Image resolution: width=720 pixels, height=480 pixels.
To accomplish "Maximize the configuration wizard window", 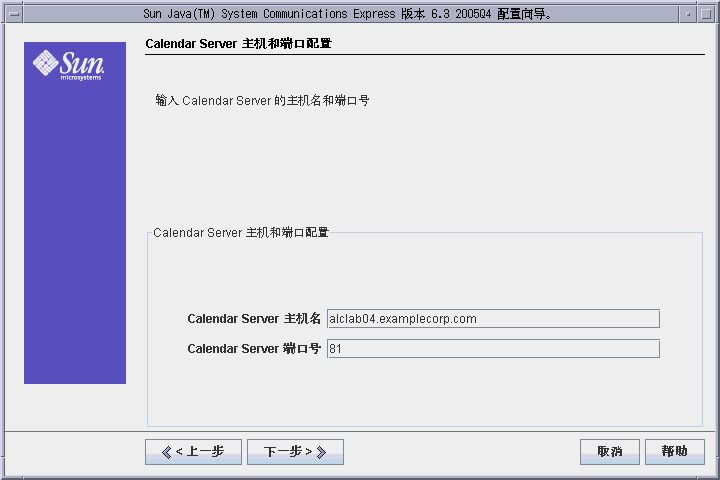I will [706, 14].
